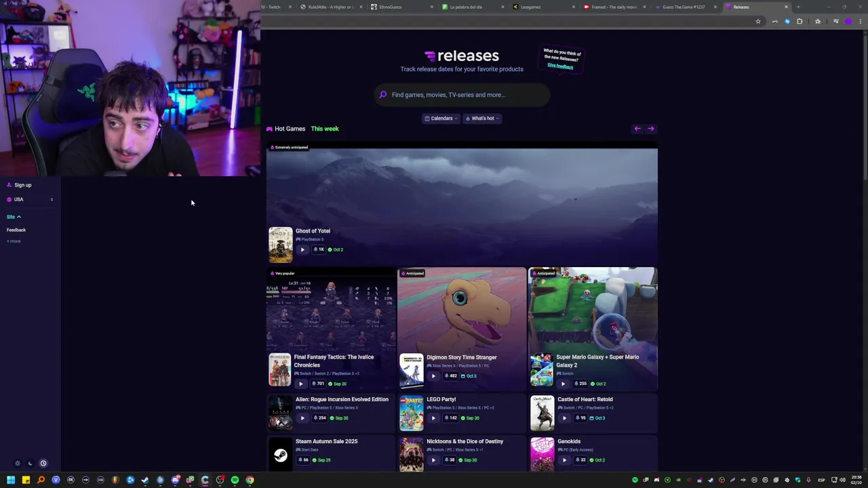Play the LEGO Party! trailer

click(x=433, y=418)
